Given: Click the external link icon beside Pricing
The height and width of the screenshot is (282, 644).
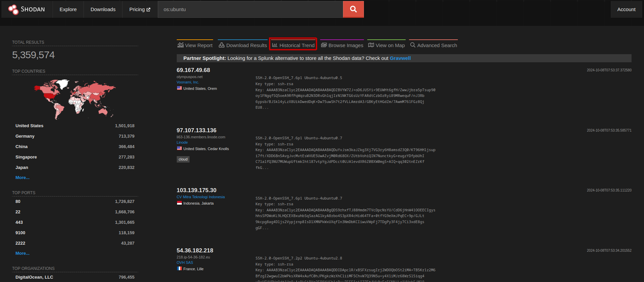Looking at the screenshot, I should tap(148, 10).
